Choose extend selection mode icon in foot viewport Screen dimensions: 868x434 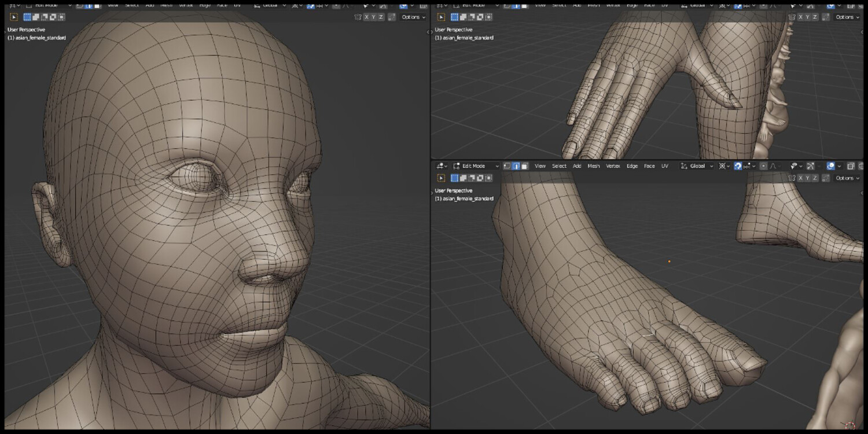click(463, 178)
